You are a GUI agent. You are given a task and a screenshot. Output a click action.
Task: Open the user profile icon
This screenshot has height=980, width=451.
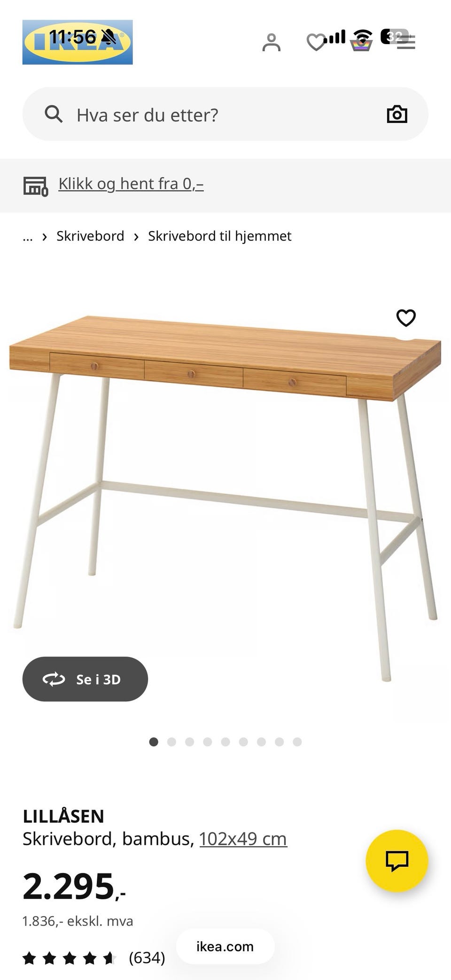(x=271, y=42)
